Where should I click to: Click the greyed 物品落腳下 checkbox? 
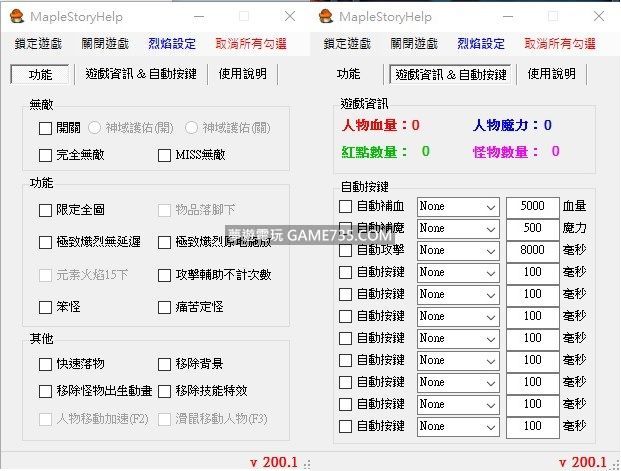[164, 210]
